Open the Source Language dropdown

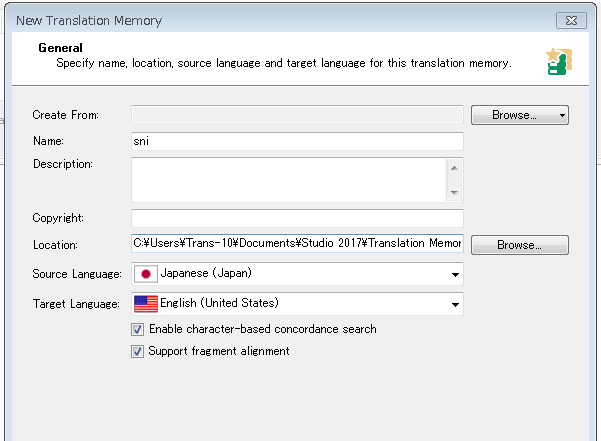455,274
